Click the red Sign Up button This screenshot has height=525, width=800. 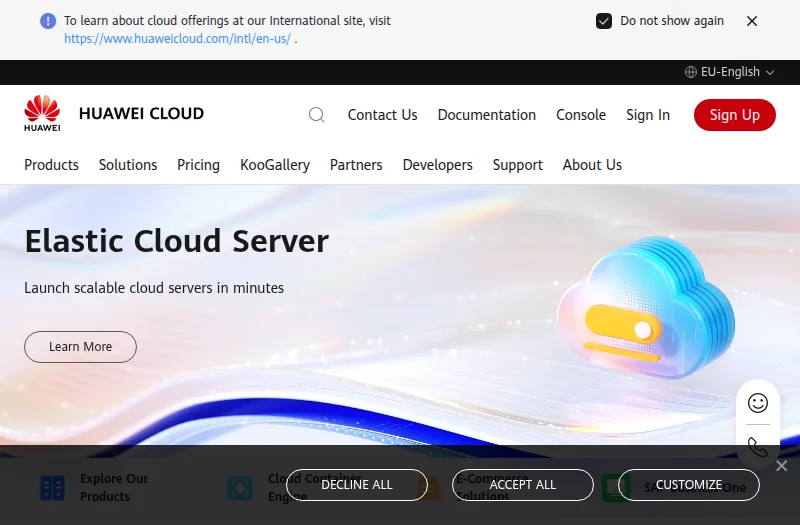click(735, 115)
